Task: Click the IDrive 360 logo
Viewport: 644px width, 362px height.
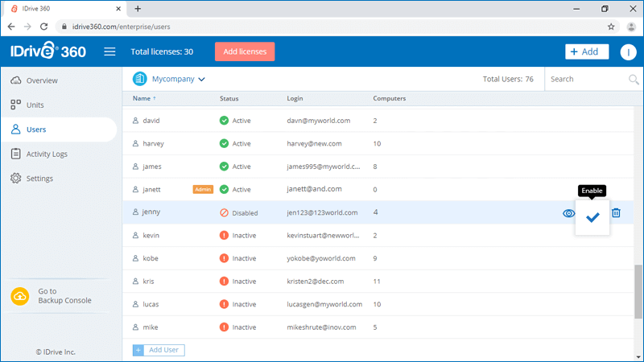Action: click(48, 51)
